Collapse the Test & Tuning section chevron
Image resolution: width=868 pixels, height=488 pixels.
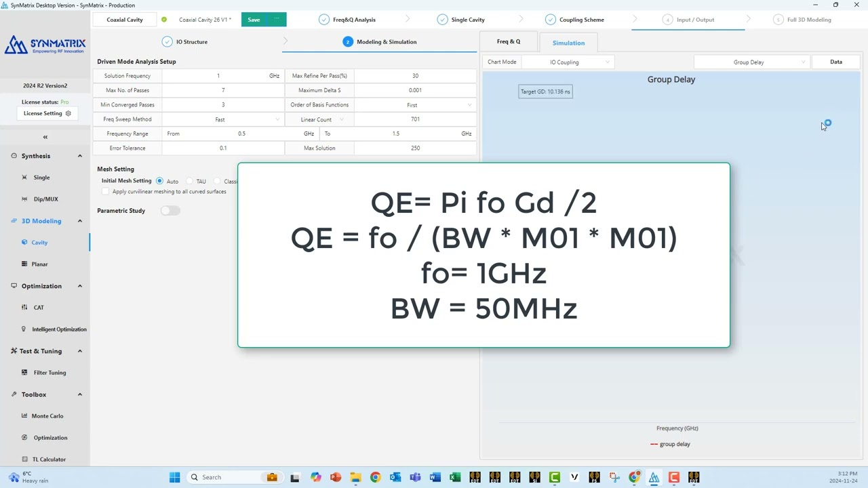79,351
